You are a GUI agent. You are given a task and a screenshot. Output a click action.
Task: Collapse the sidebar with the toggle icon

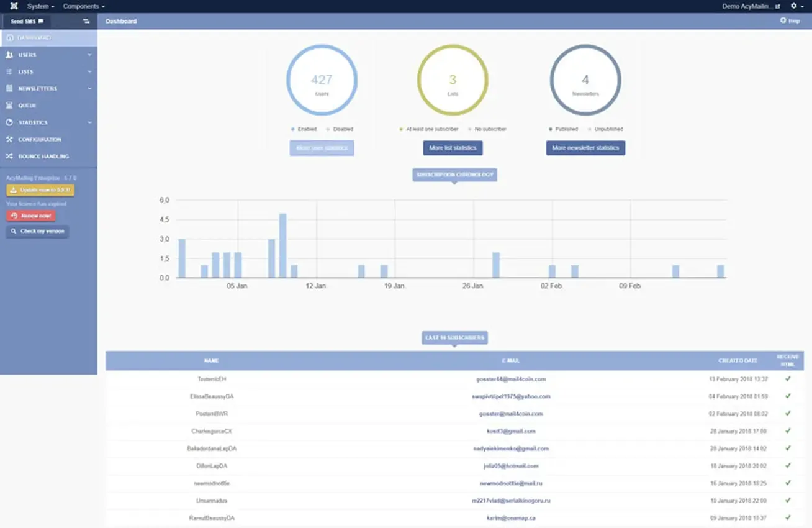86,21
